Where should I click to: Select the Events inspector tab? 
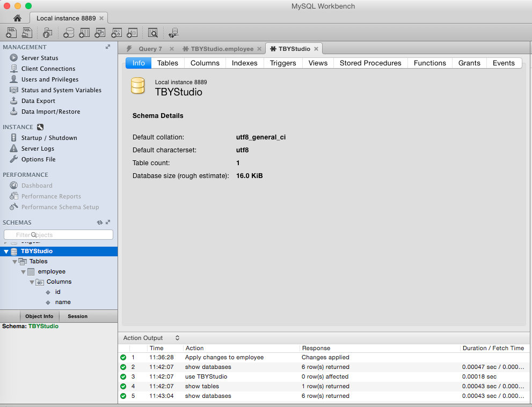[x=504, y=63]
